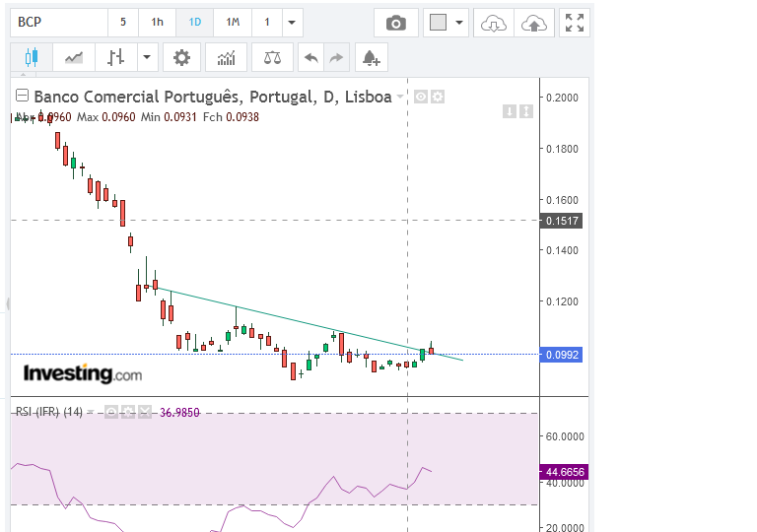Click the 60.0000 RSI axis label
757x532 pixels.
pos(565,436)
